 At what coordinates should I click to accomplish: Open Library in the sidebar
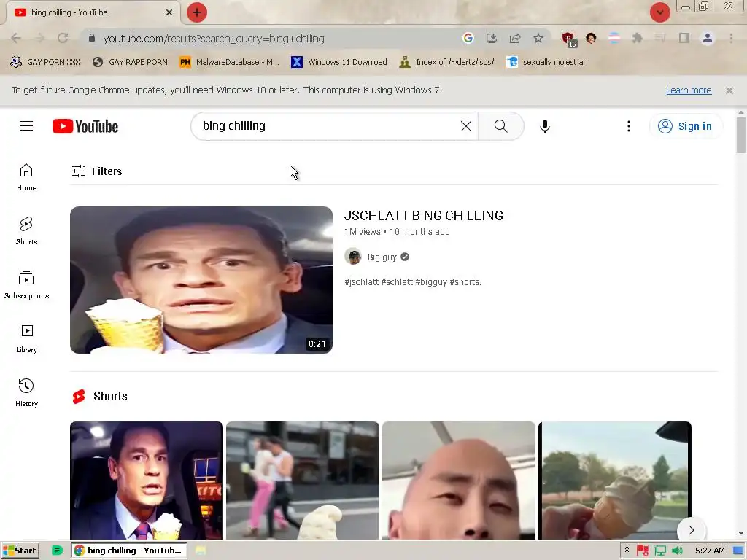coord(26,338)
